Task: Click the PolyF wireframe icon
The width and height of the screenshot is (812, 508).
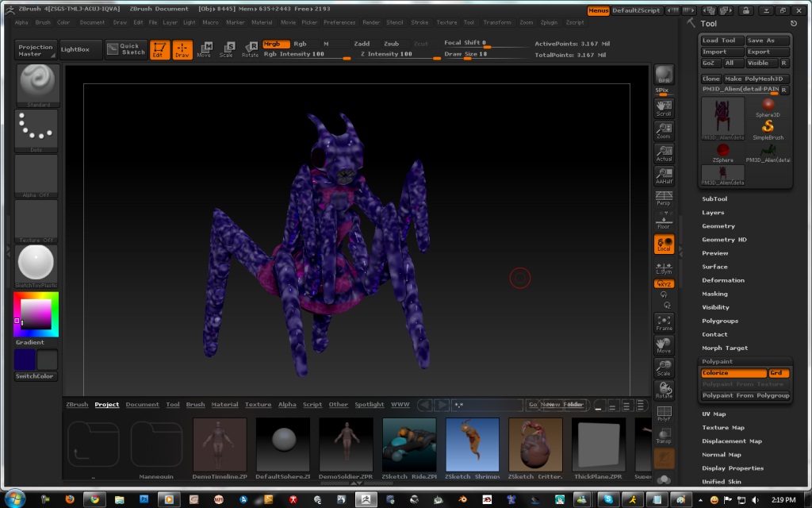Action: [664, 413]
